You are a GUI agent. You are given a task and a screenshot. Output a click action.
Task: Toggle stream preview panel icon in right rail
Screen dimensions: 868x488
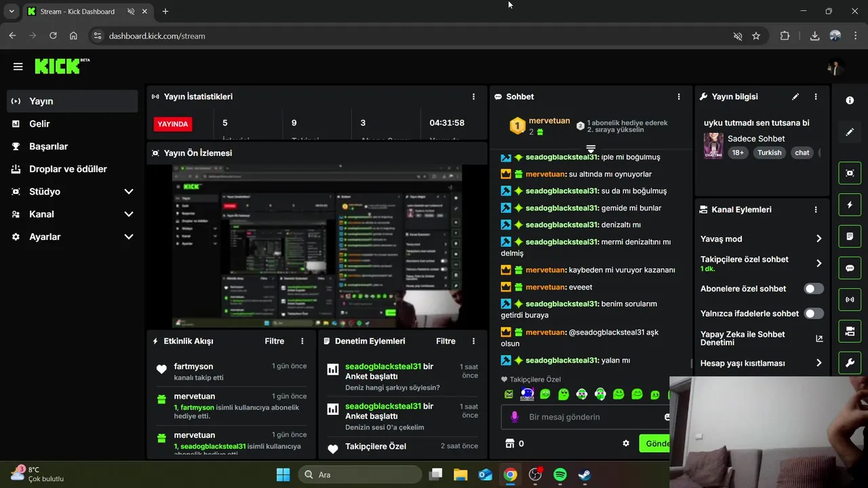(x=850, y=173)
